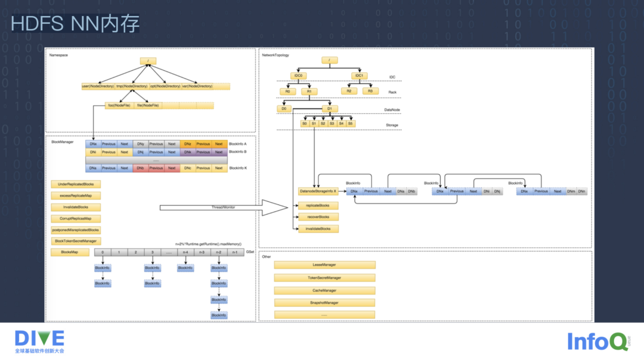Click the BlockTokenSecretManager box
644x358 pixels.
pos(76,241)
